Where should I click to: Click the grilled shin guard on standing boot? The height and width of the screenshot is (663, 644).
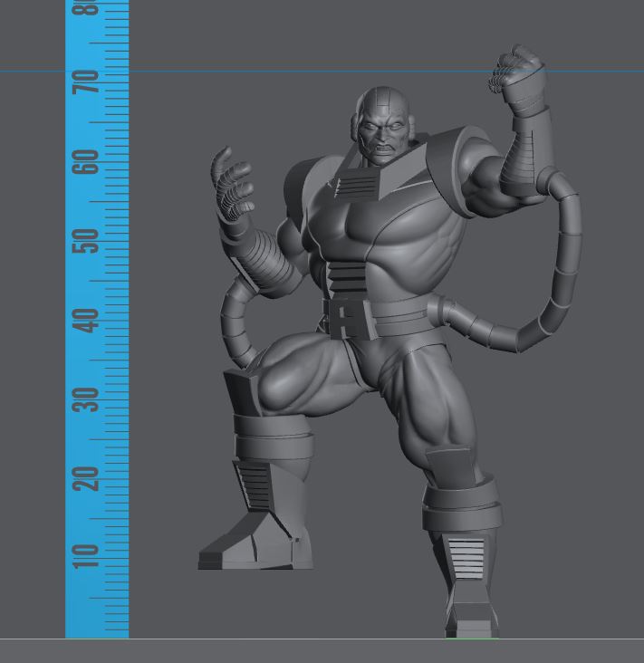tap(466, 557)
